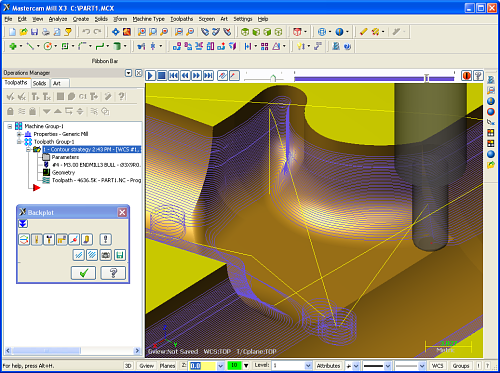500x373 pixels.
Task: Click the G1 post operations icon
Action: [x=83, y=97]
